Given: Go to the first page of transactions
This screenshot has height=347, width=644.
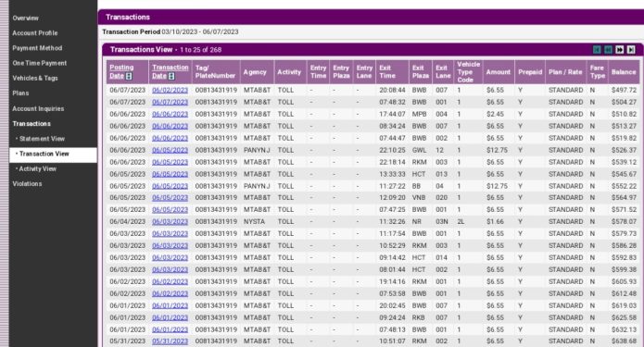Looking at the screenshot, I should click(597, 50).
